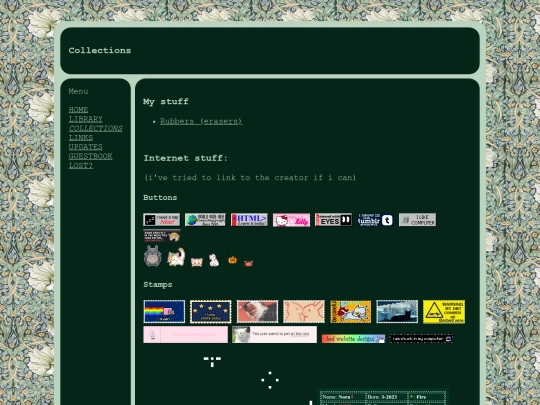
Task: Click the dark button with orange cat
Action: 162,236
